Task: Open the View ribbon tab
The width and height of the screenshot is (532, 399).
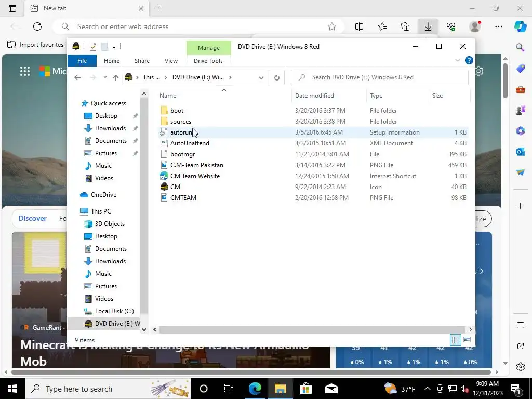Action: pyautogui.click(x=171, y=61)
